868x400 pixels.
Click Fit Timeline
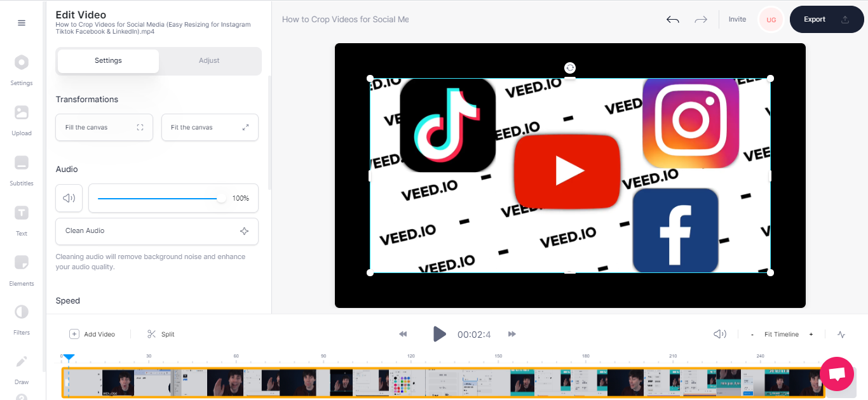tap(782, 335)
